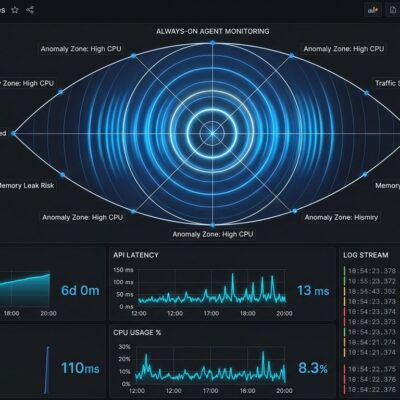Click the 10% axis label
This screenshot has height=400, width=400.
124,372
